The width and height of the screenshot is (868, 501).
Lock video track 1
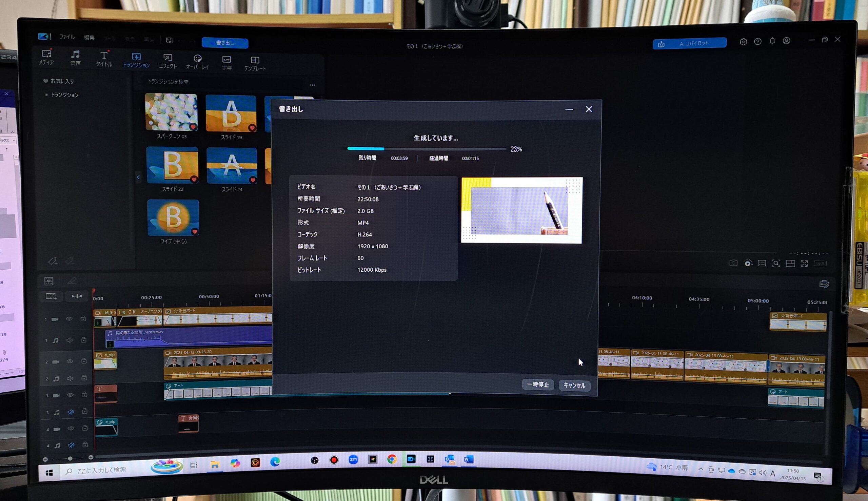83,319
